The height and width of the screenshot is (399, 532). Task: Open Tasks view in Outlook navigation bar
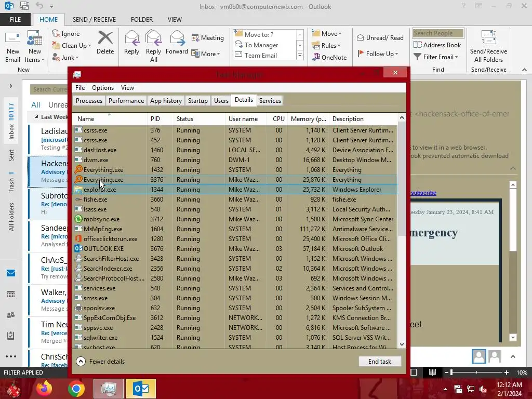[11, 336]
